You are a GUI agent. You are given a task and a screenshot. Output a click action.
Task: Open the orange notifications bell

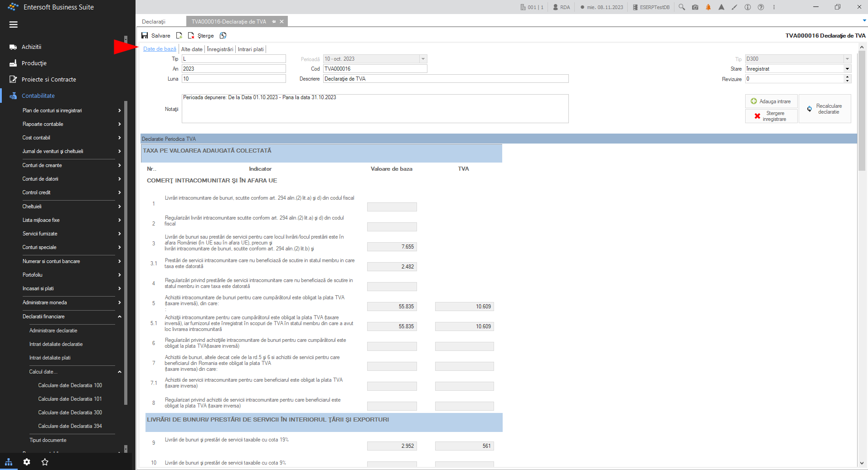click(x=708, y=7)
